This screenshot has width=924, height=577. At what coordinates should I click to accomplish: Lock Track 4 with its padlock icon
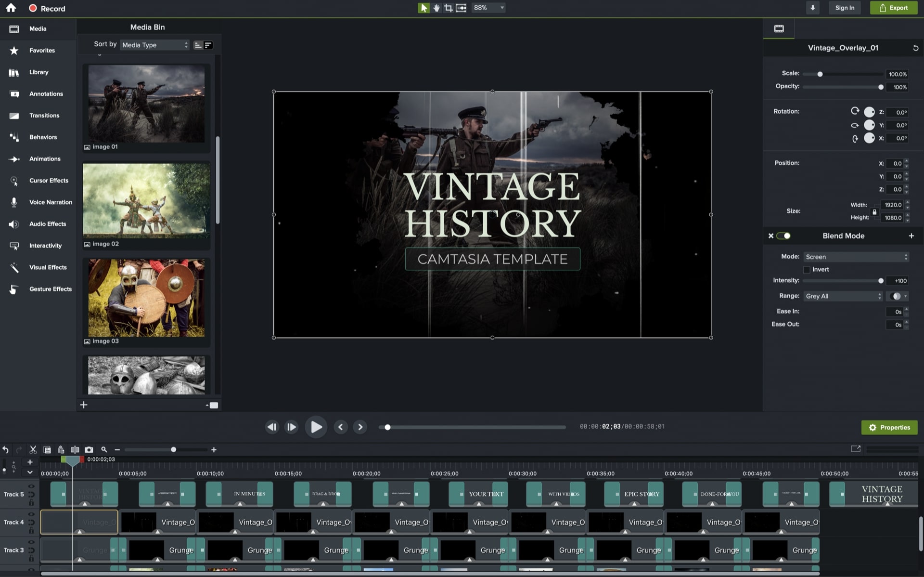(31, 531)
